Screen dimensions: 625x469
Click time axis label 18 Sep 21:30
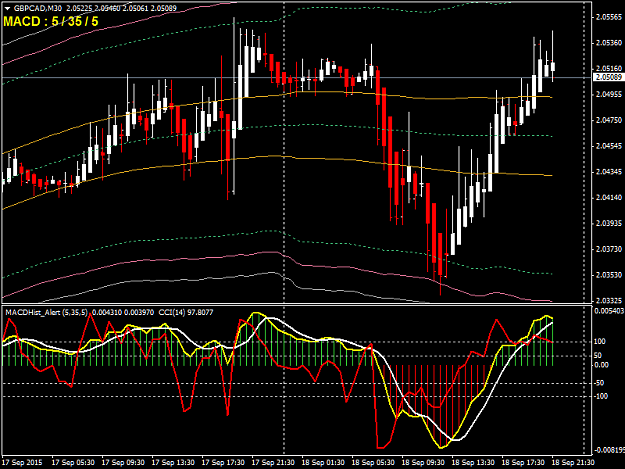click(573, 463)
